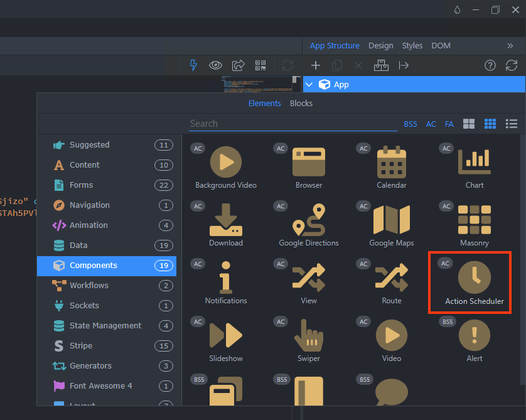Select the App node in structure tree
526x420 pixels.
pyautogui.click(x=414, y=85)
